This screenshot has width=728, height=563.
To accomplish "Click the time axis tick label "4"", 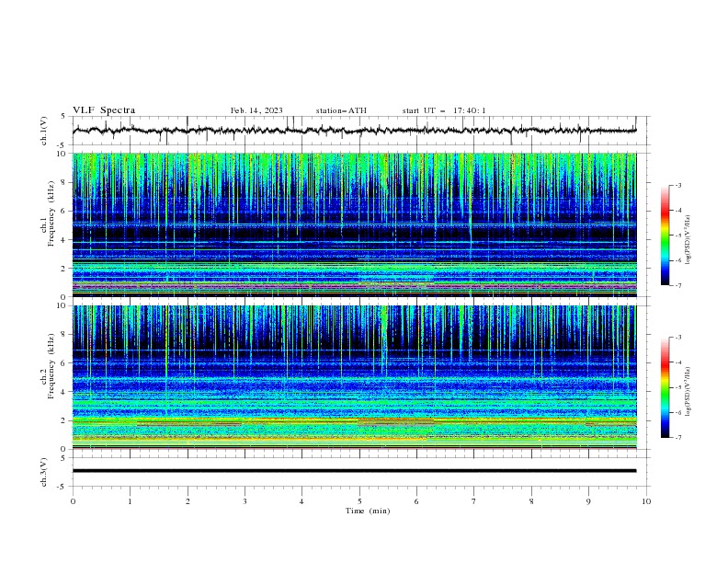I will [x=301, y=501].
